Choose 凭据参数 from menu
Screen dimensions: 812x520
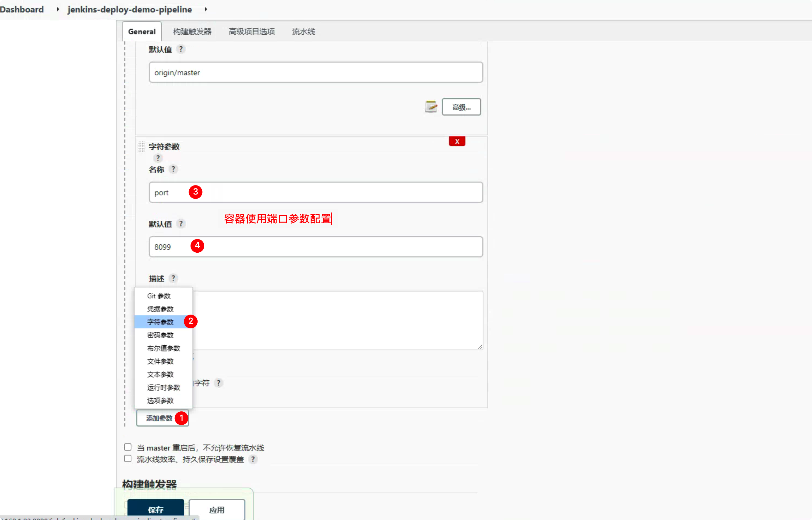pyautogui.click(x=164, y=309)
